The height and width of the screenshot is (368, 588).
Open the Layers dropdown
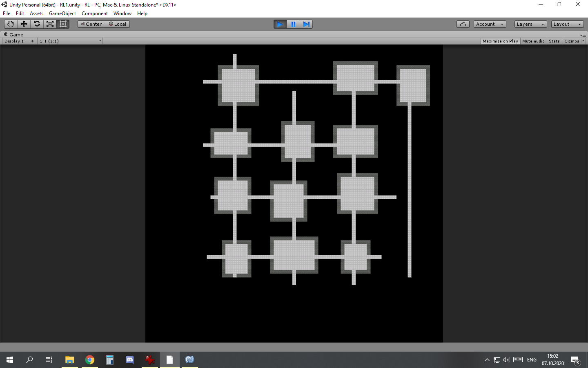point(531,24)
